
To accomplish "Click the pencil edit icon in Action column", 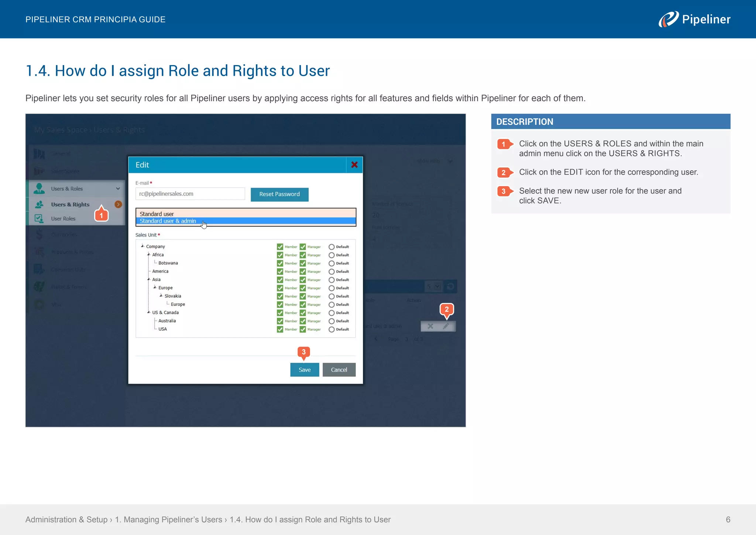I will pos(446,326).
